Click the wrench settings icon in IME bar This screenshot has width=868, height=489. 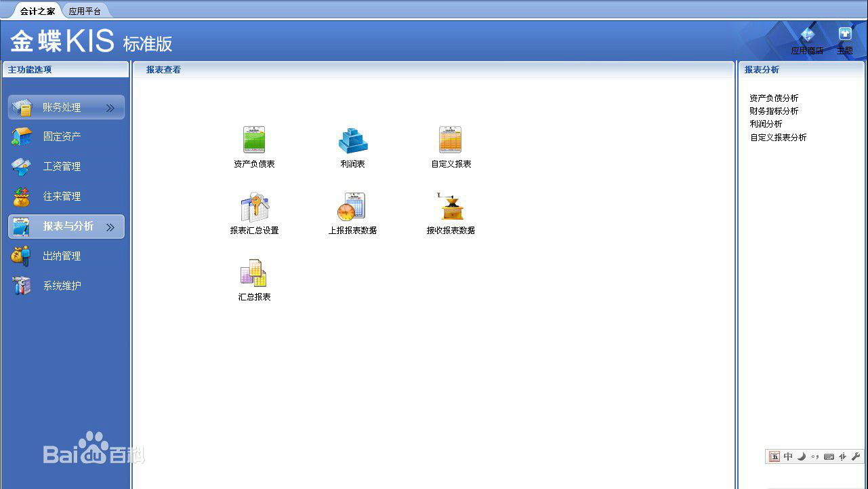click(x=856, y=456)
